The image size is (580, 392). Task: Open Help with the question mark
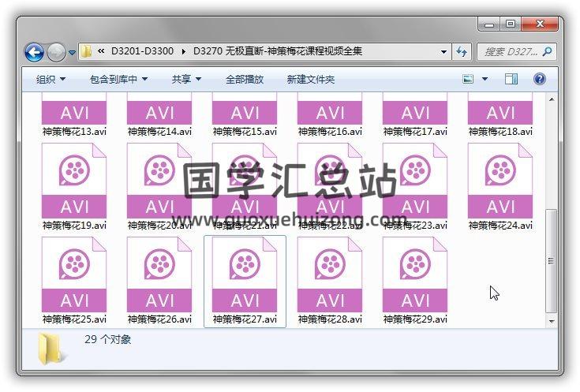540,79
